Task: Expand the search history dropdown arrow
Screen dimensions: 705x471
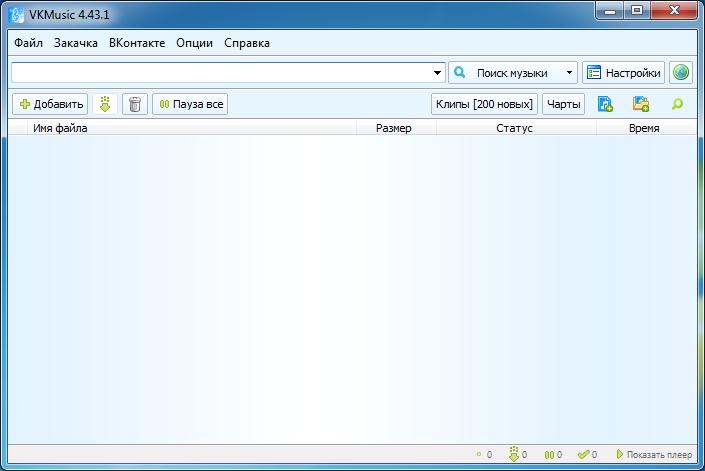Action: [x=437, y=73]
